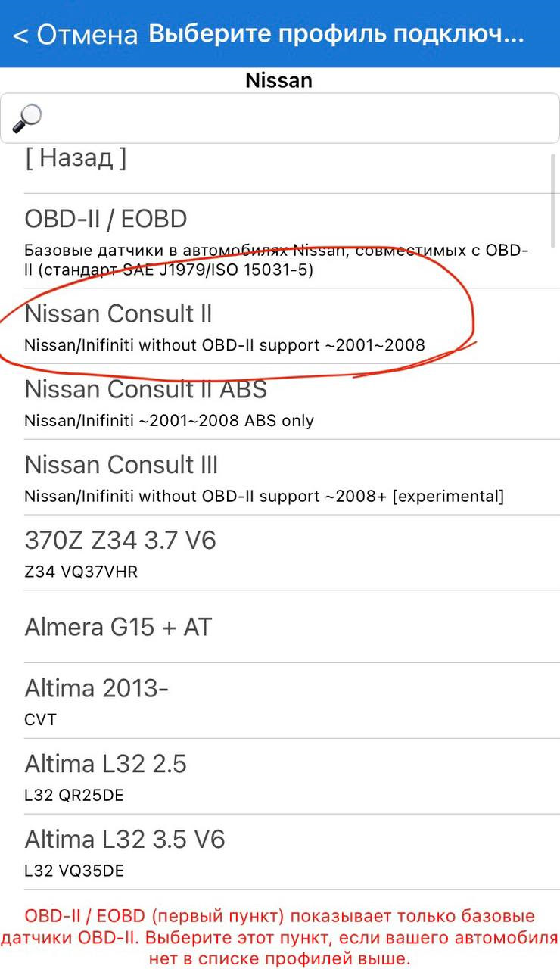Select the OBD-II / EOBD profile
560x969 pixels.
(280, 241)
